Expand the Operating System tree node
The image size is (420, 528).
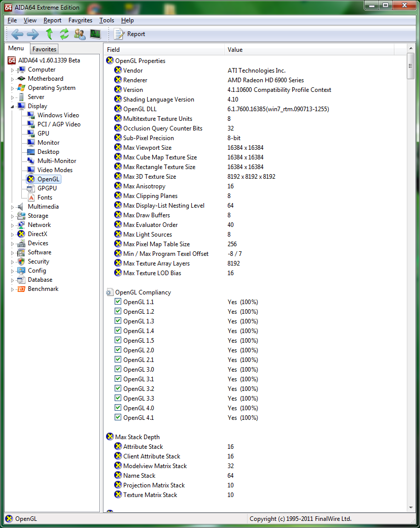coord(13,88)
